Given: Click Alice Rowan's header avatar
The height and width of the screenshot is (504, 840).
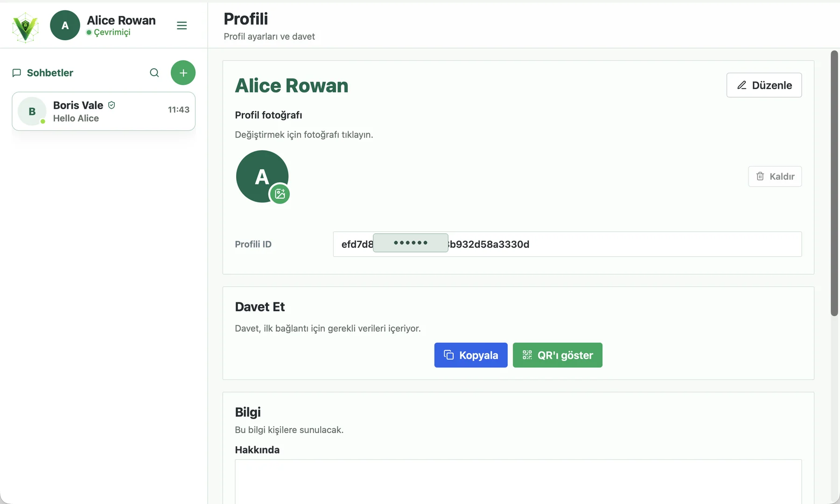Looking at the screenshot, I should point(65,25).
